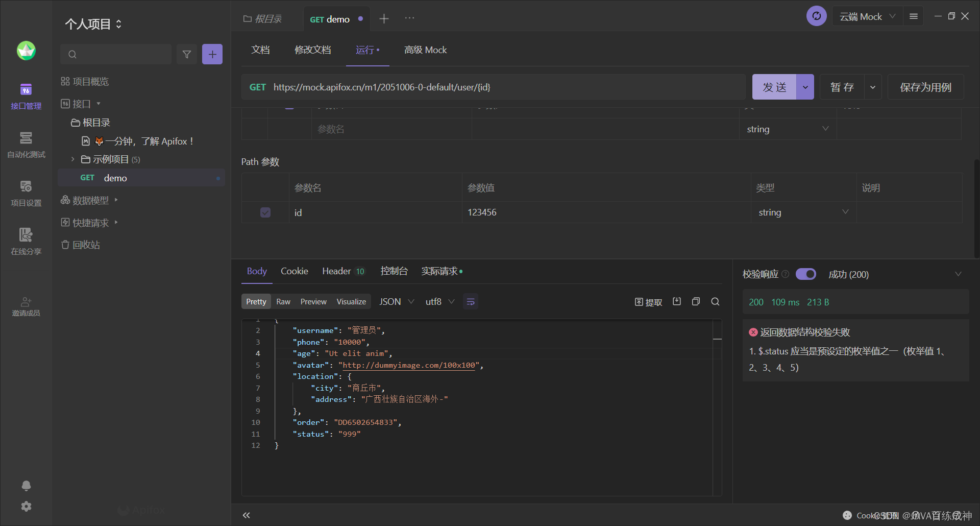The width and height of the screenshot is (980, 526).
Task: Expand the 数据模型 tree node
Action: point(116,200)
